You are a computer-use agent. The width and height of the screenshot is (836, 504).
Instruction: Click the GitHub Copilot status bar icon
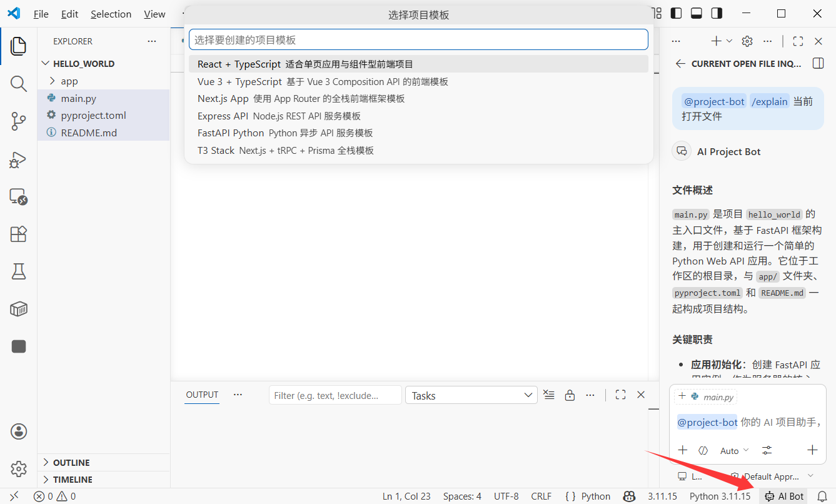(x=629, y=496)
